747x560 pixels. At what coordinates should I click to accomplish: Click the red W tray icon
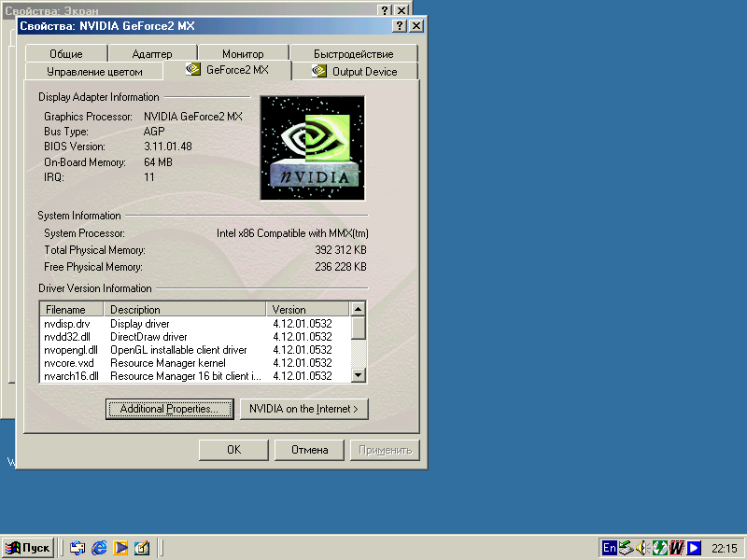676,548
